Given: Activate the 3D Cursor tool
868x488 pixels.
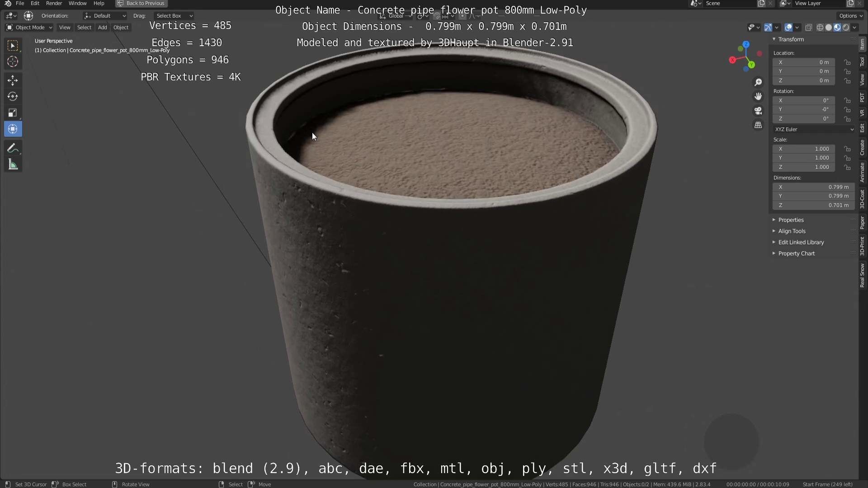Looking at the screenshot, I should pyautogui.click(x=13, y=61).
